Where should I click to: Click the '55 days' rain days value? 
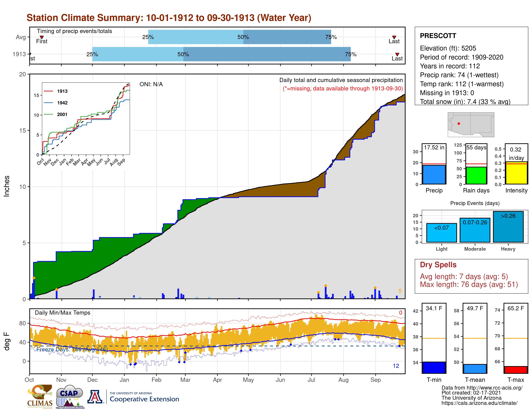pos(476,147)
